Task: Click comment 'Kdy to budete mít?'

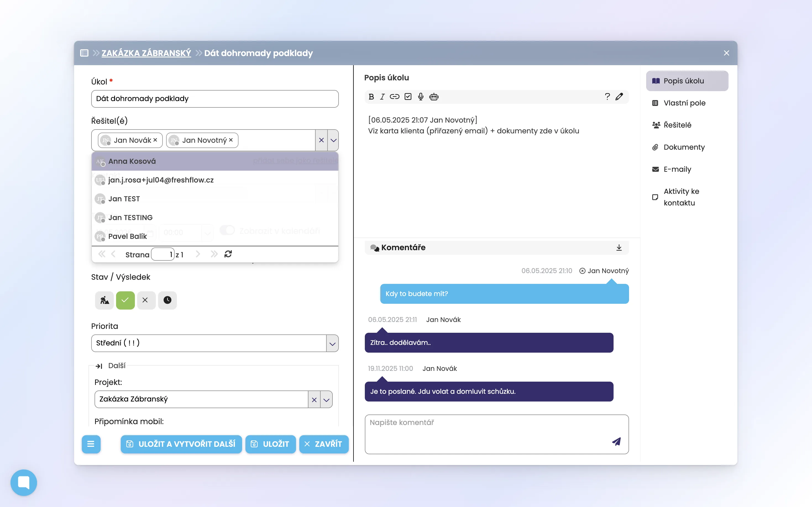Action: (504, 294)
